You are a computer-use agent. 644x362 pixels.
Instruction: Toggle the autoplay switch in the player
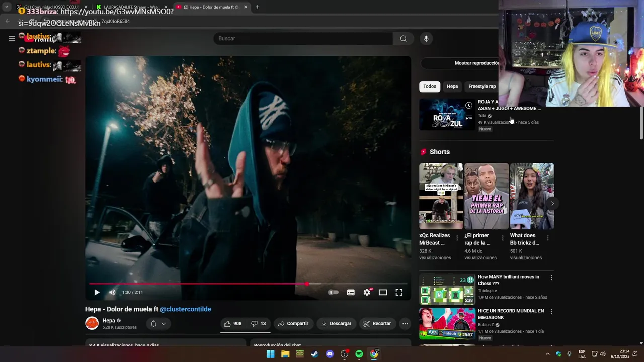(333, 292)
